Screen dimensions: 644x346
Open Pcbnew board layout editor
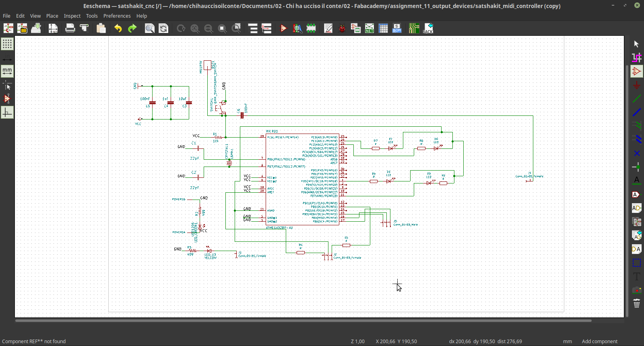click(x=414, y=28)
